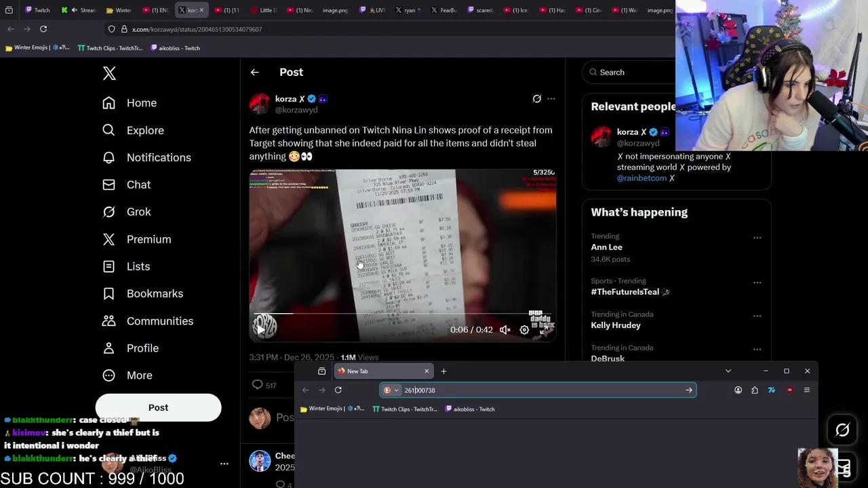Open the More circle icon
The width and height of the screenshot is (868, 488).
coord(108,375)
